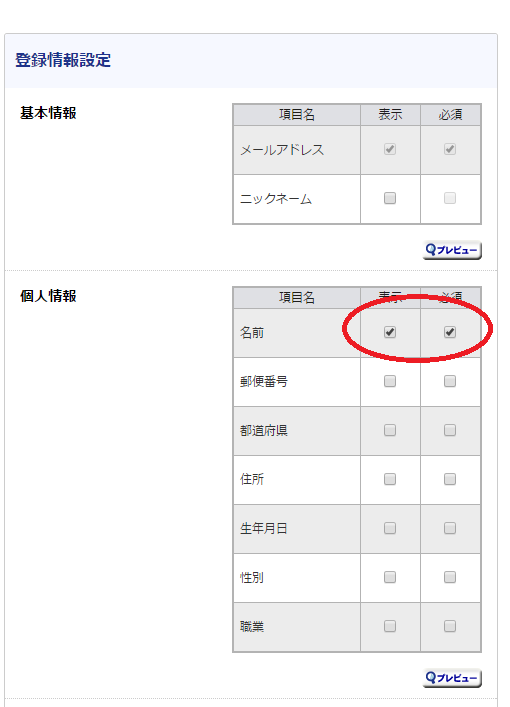510x707 pixels.
Task: Tick 必須 for 住所 row
Action: (450, 479)
